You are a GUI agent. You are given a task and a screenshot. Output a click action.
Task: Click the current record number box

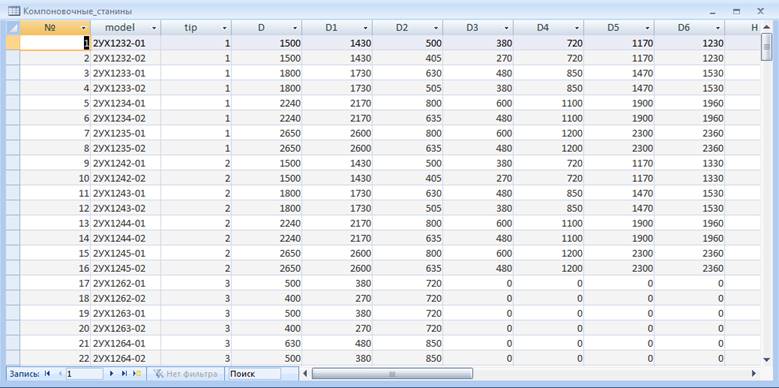coord(84,374)
